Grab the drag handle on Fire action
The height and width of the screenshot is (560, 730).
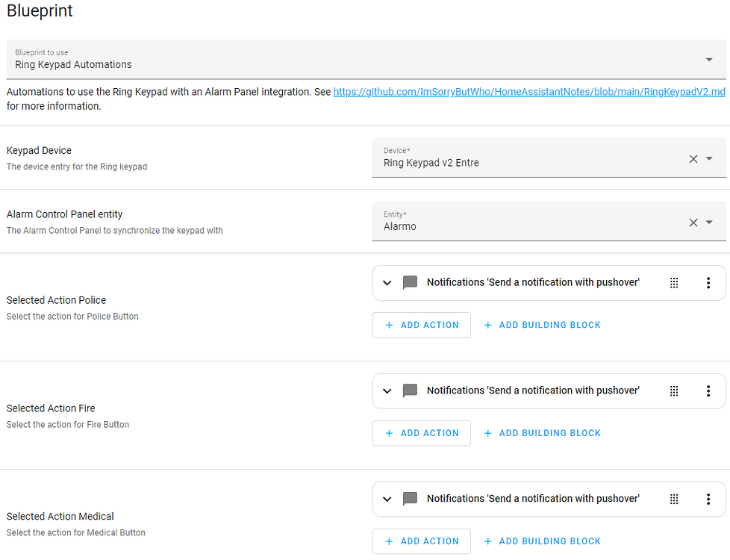tap(674, 391)
